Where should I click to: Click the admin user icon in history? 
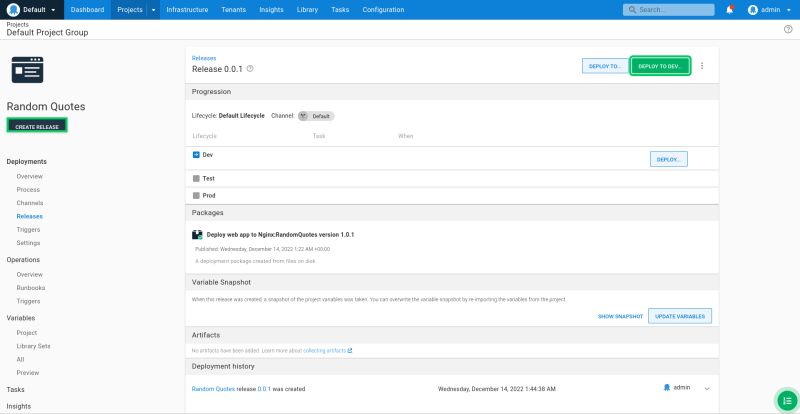pos(667,387)
